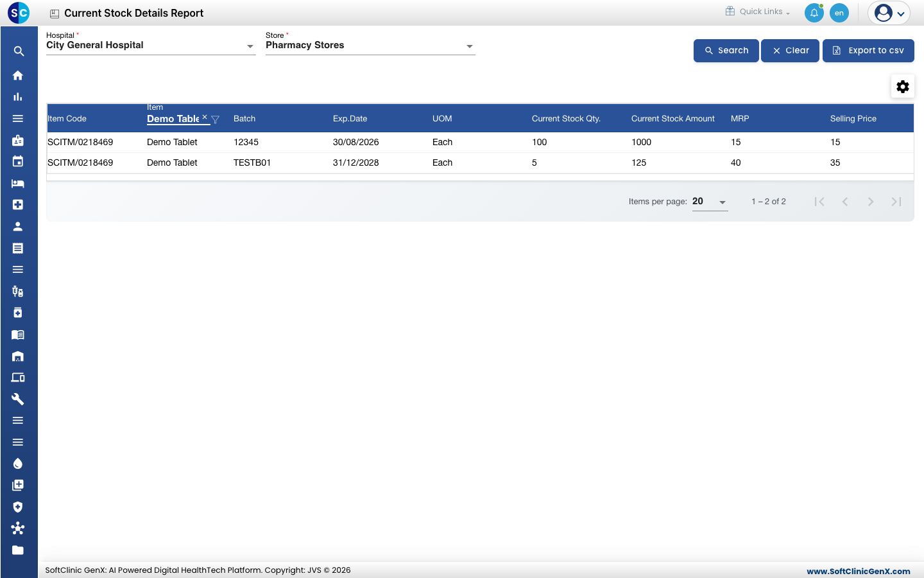Screen dimensions: 924x578
Task: Click the Exp.Date column header
Action: click(350, 119)
